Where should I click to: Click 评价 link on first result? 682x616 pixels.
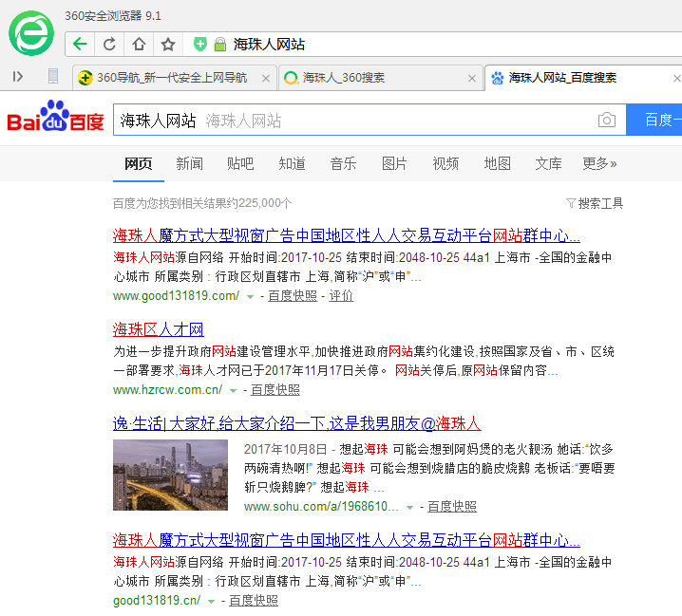pos(341,296)
